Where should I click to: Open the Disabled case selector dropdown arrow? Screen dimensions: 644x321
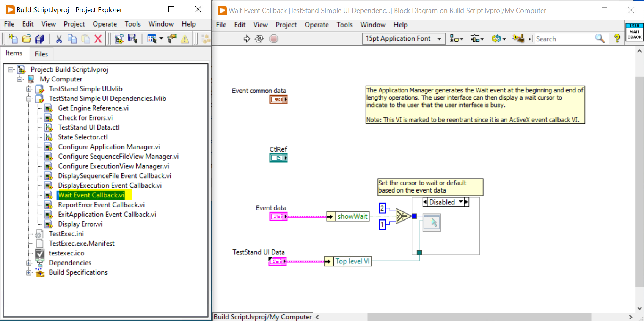point(461,202)
